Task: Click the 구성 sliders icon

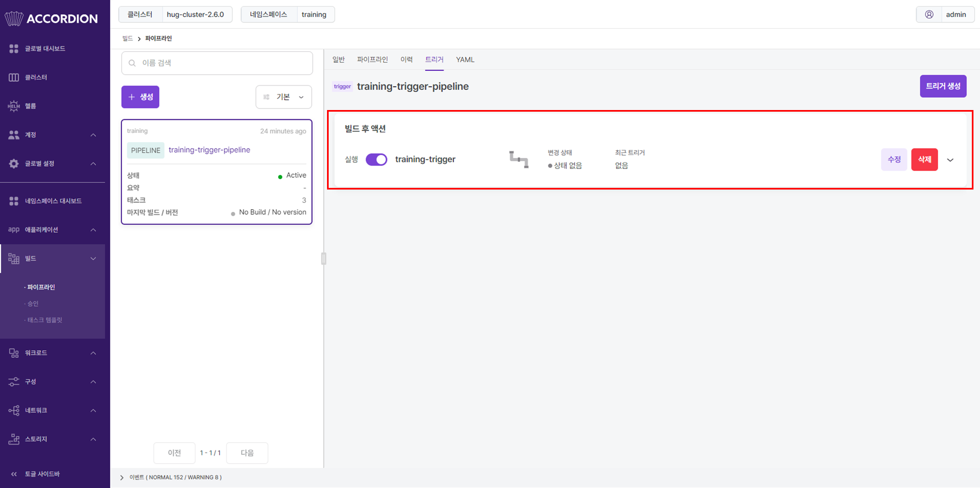Action: pos(14,382)
